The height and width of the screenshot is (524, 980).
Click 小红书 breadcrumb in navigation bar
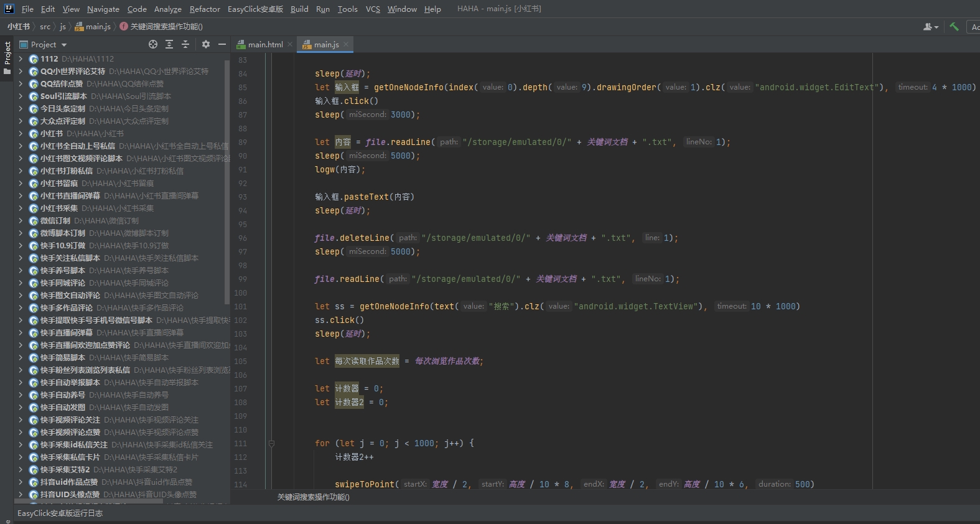pyautogui.click(x=19, y=26)
